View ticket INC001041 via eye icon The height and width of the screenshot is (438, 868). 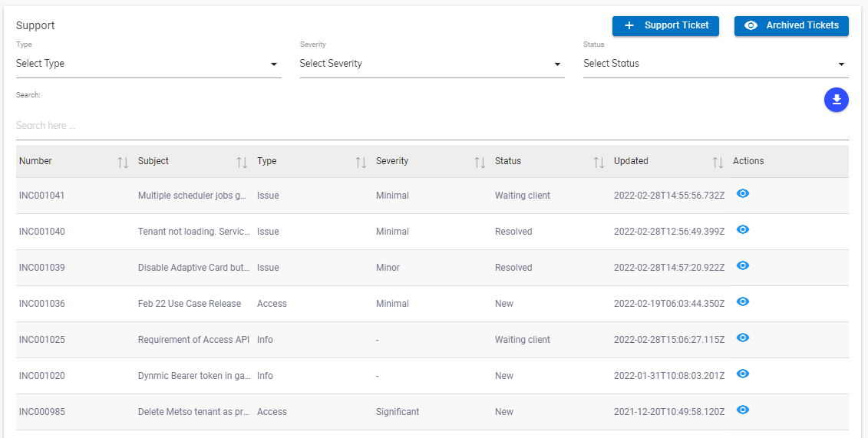coord(742,194)
